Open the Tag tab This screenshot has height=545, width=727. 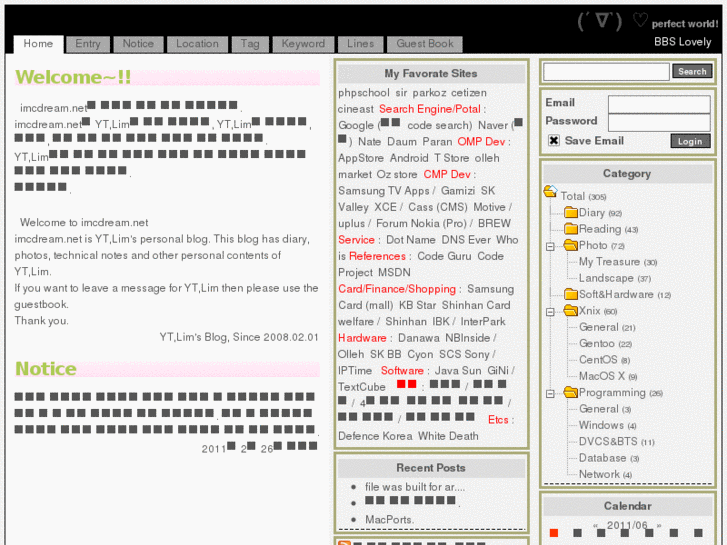click(250, 44)
